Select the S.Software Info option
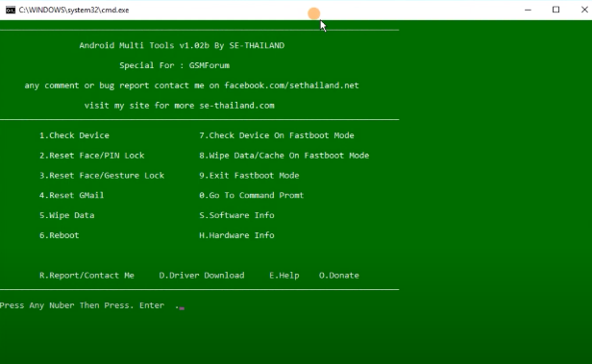The width and height of the screenshot is (592, 364). [x=236, y=215]
